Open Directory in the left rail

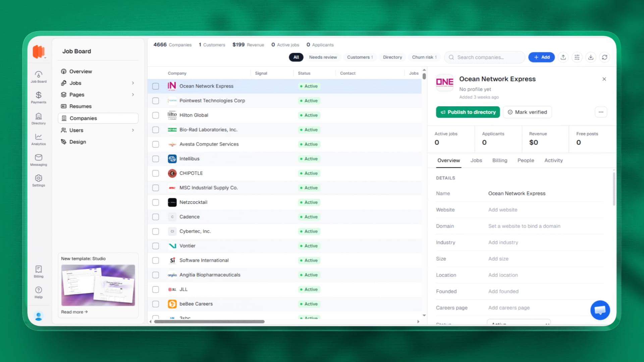tap(39, 119)
